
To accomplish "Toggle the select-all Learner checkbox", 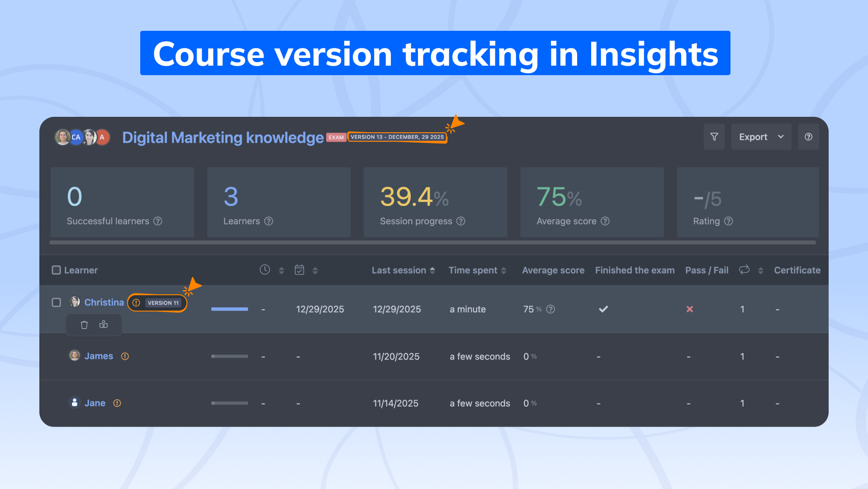I will 57,270.
